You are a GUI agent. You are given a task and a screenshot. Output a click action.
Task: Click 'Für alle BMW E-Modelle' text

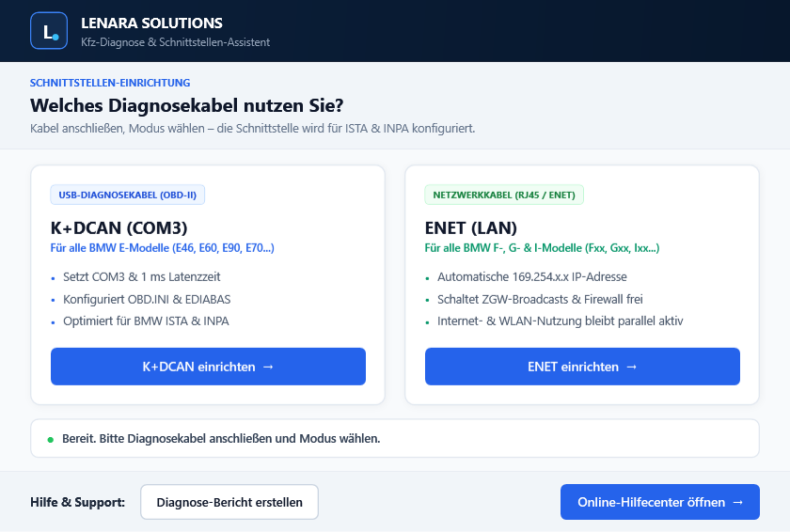point(162,247)
